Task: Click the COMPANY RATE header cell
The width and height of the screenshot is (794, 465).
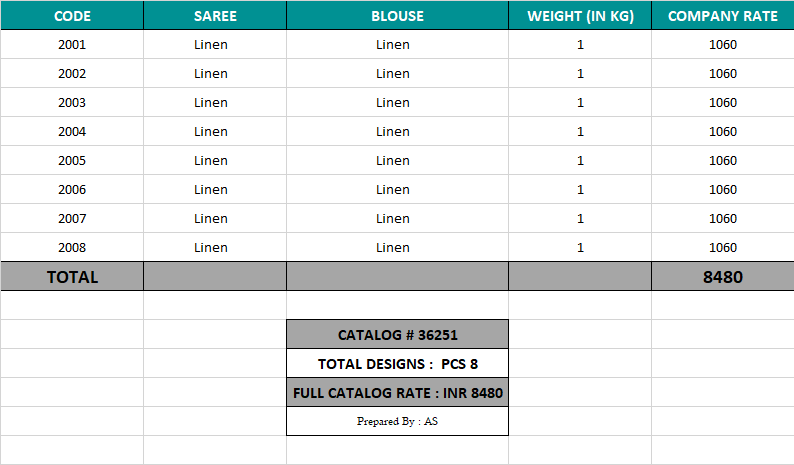Action: [722, 16]
